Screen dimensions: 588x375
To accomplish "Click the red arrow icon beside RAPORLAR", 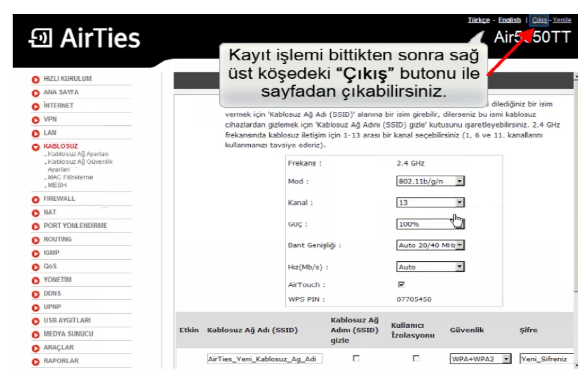I will click(36, 362).
